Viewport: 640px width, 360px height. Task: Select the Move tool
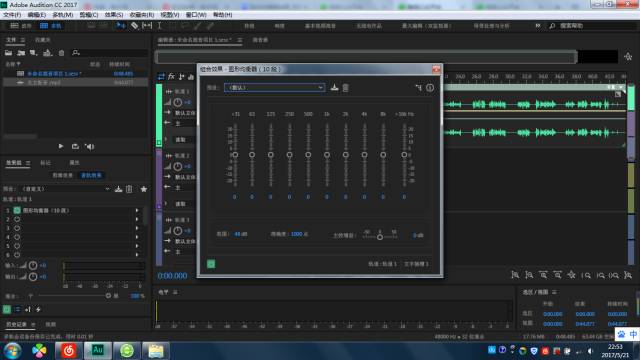click(121, 26)
